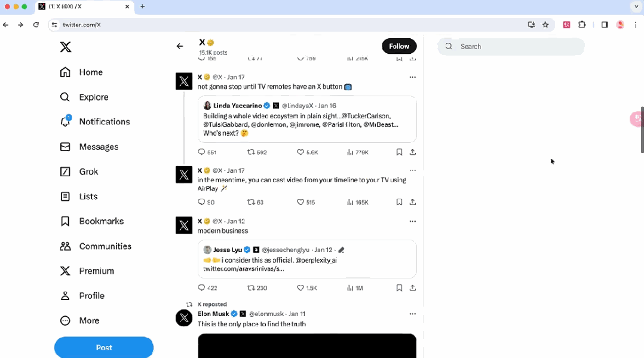Screen dimensions: 644x358
Task: Open more options on AirPlay post
Action: [413, 170]
